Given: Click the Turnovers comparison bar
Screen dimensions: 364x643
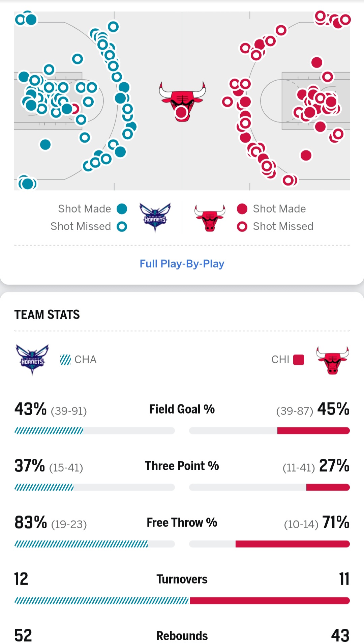Looking at the screenshot, I should pyautogui.click(x=182, y=600).
